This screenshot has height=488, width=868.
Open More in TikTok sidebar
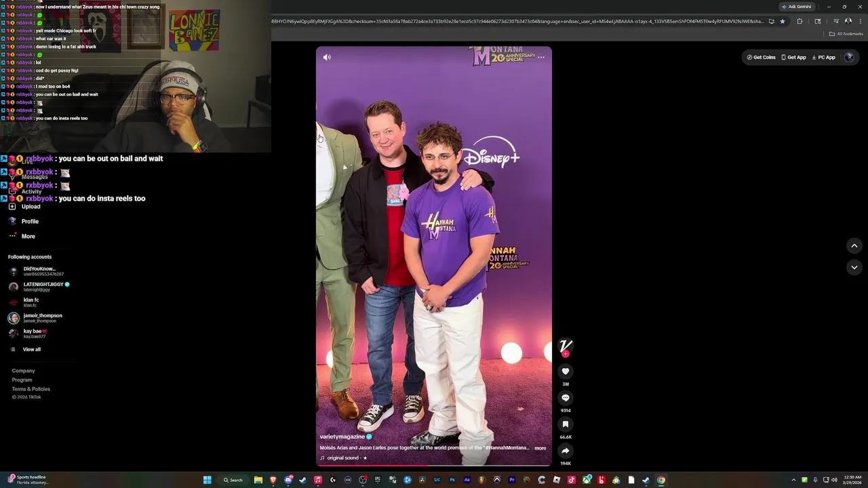tap(22, 237)
